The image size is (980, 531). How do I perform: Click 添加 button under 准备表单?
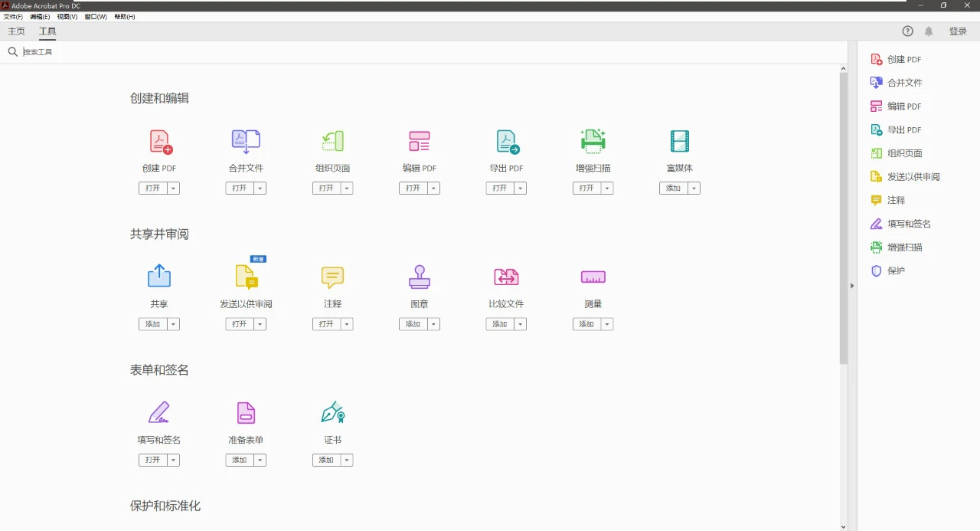tap(240, 460)
